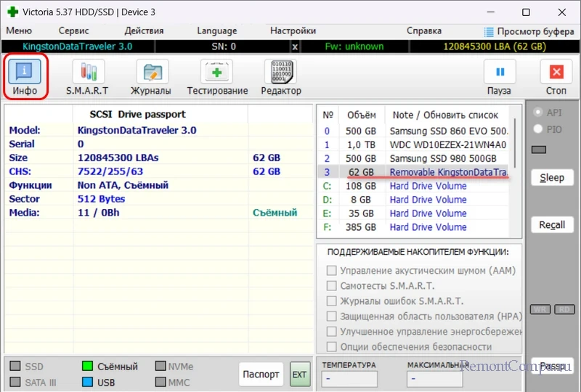Select volume E: 35 GB
581x392 pixels.
(413, 213)
